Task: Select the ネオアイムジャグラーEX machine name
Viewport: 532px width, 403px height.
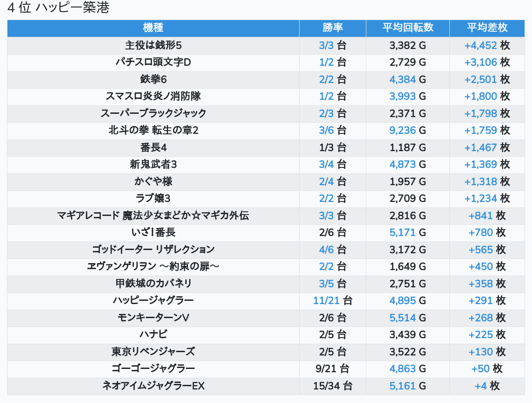Action: point(153,386)
